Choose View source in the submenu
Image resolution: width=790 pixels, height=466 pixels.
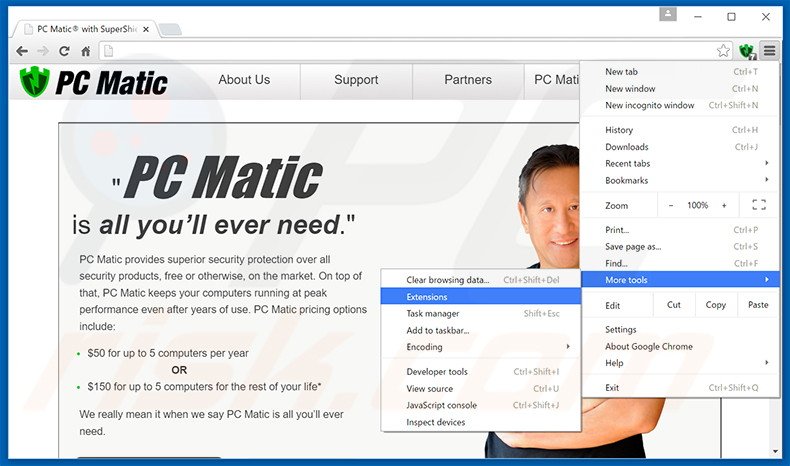pyautogui.click(x=481, y=388)
